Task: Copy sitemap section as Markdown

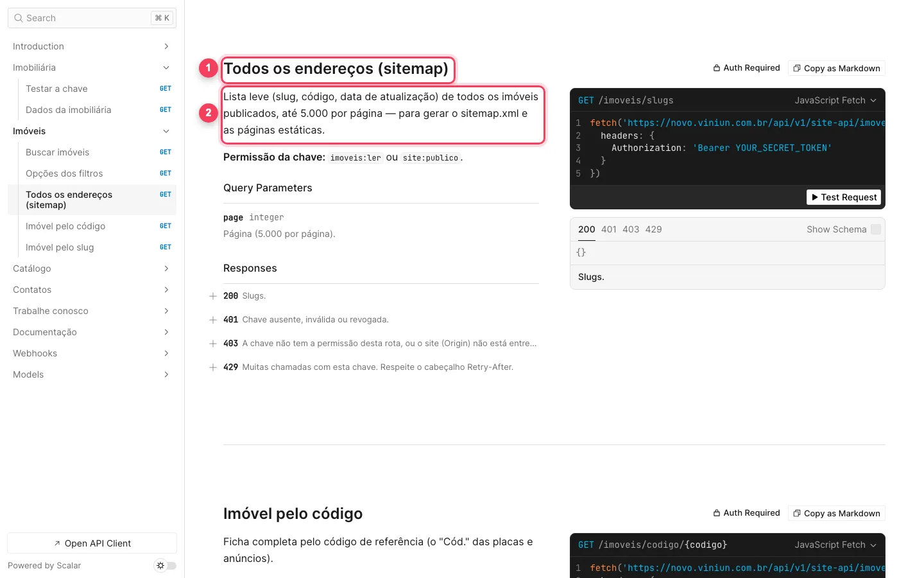Action: click(x=837, y=68)
